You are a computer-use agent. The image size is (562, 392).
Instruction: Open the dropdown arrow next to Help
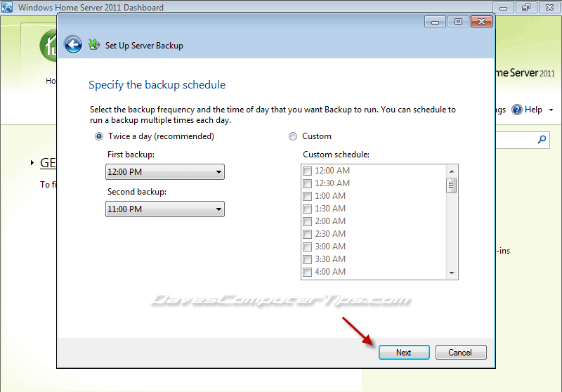click(x=551, y=110)
